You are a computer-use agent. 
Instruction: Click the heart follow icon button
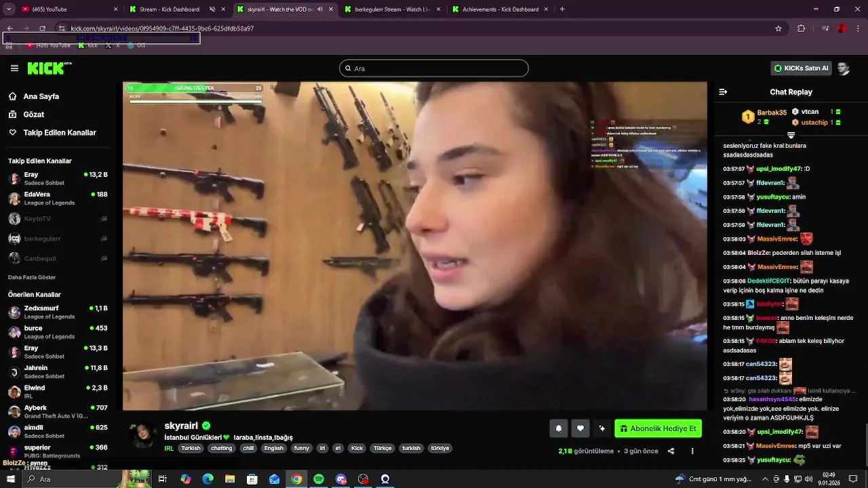pyautogui.click(x=580, y=428)
